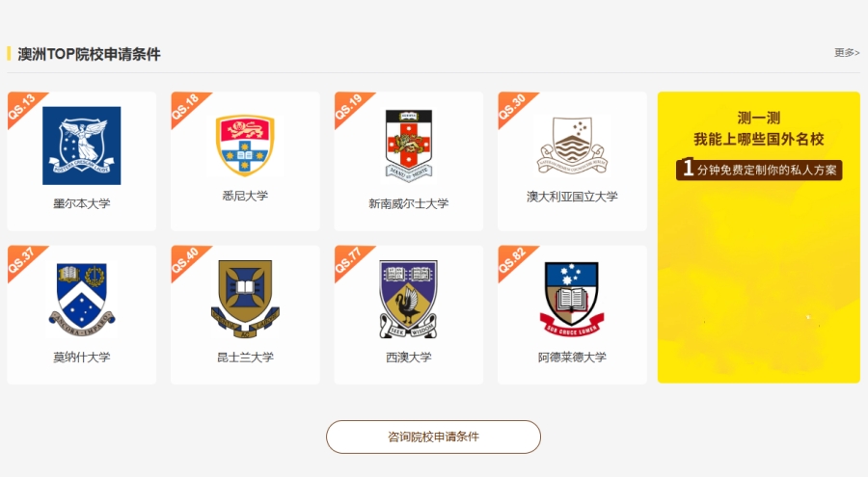Select the 昆士兰大学 name text

(x=245, y=357)
